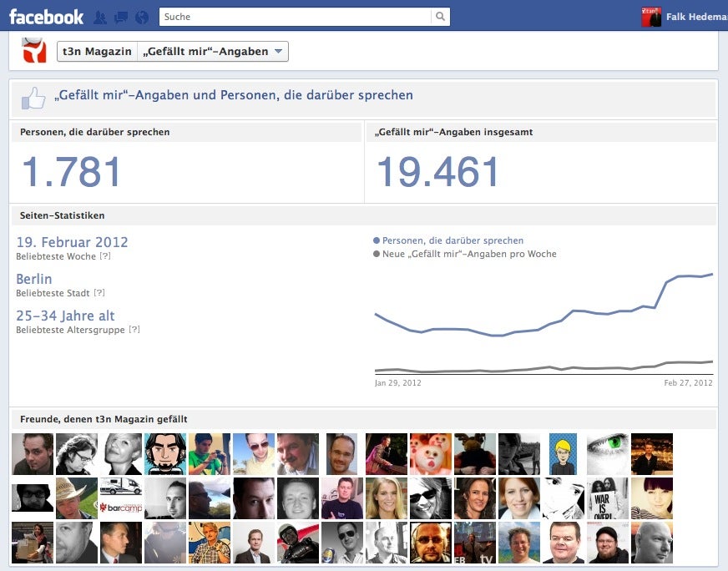Open the friend requests icon
This screenshot has width=728, height=571.
click(100, 18)
